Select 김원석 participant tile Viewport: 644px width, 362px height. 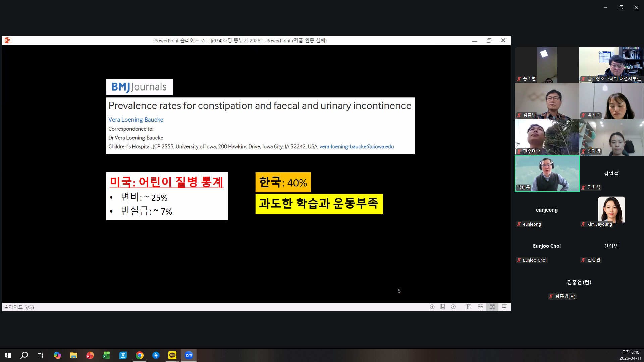611,173
